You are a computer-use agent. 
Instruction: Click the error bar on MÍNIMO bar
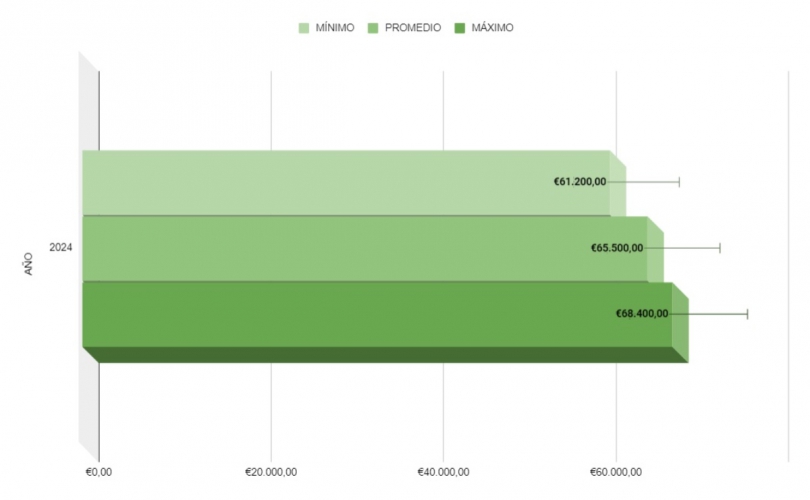655,182
